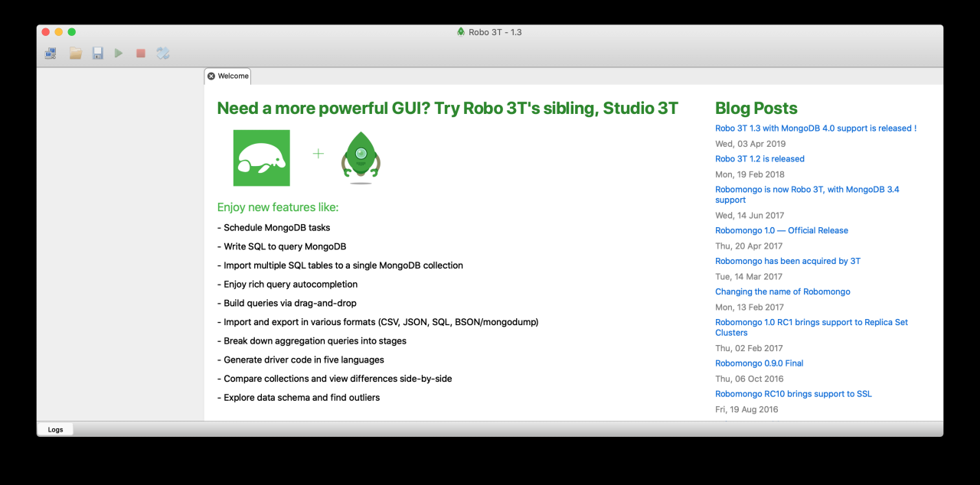Click the green Studio 3T manatee logo

pos(262,158)
